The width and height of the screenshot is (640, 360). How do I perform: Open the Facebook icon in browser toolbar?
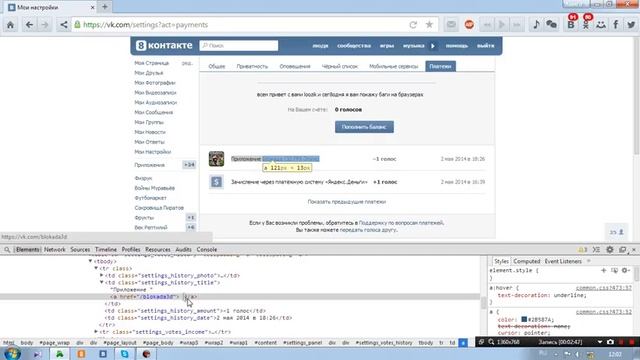pos(616,24)
